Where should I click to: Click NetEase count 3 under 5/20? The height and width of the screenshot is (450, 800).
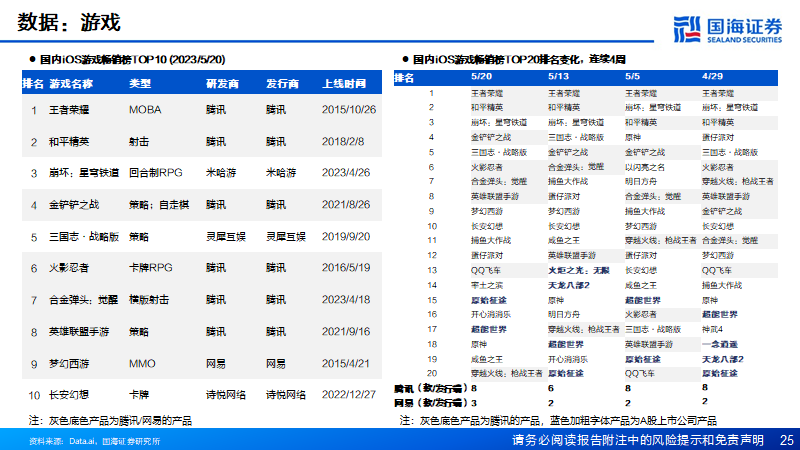(x=474, y=403)
